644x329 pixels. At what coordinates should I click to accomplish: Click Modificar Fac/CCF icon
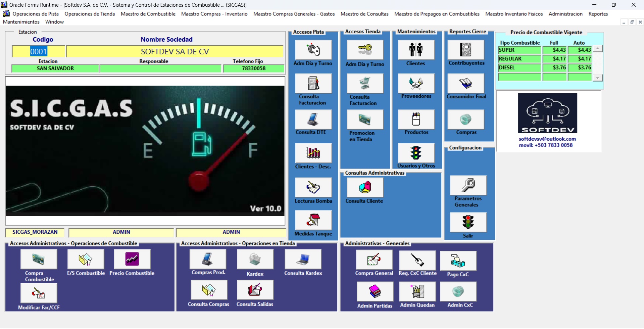coord(39,293)
